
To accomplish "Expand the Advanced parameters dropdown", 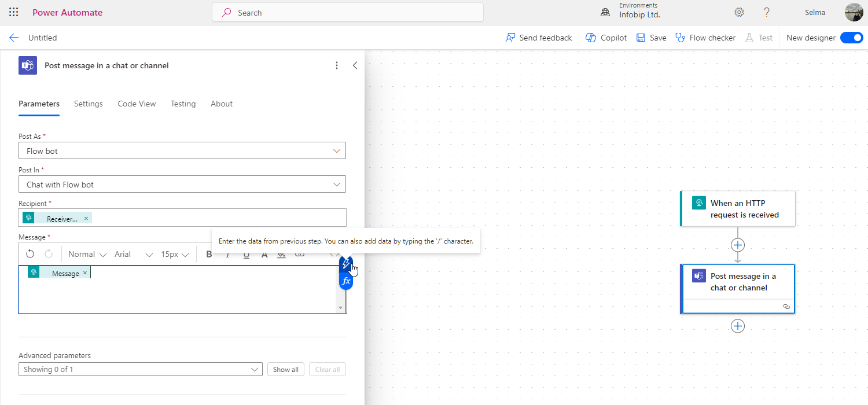I will point(255,369).
